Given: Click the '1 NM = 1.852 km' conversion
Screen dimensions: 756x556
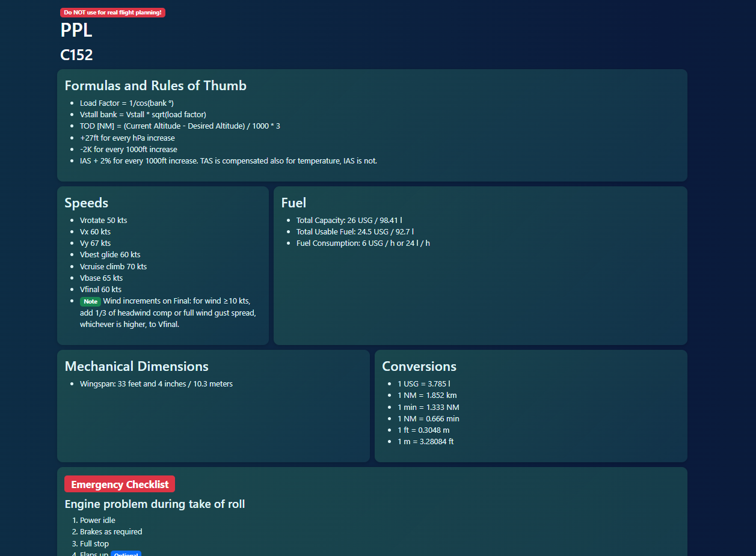Looking at the screenshot, I should (427, 396).
